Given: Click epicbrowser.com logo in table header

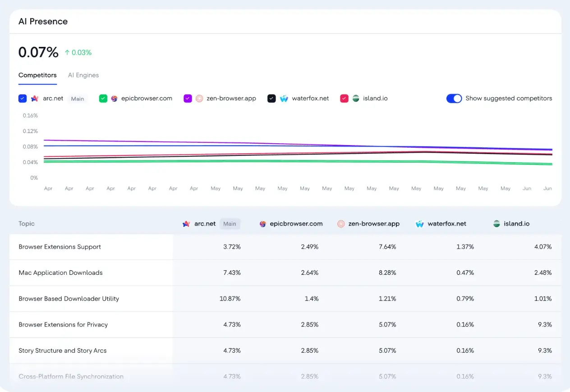Looking at the screenshot, I should (263, 223).
